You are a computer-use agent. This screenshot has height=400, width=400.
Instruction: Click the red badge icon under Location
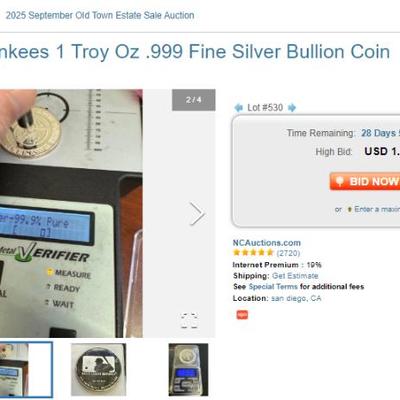click(x=242, y=314)
